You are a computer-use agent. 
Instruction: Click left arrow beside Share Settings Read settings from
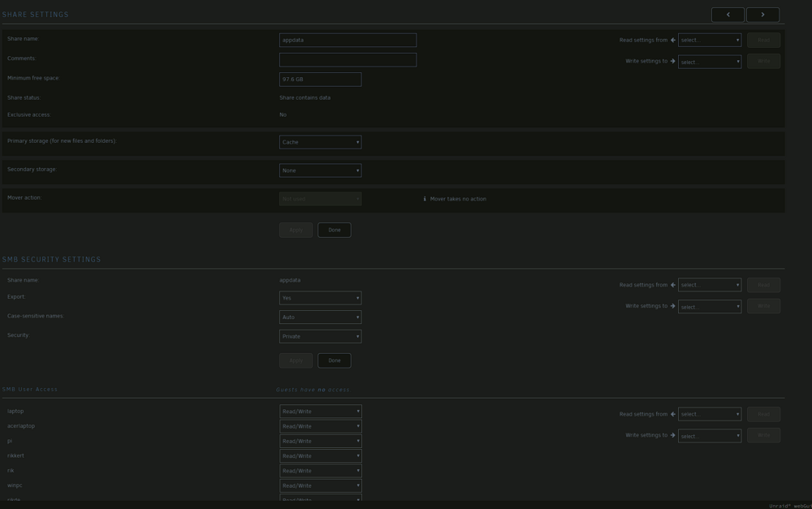click(672, 40)
